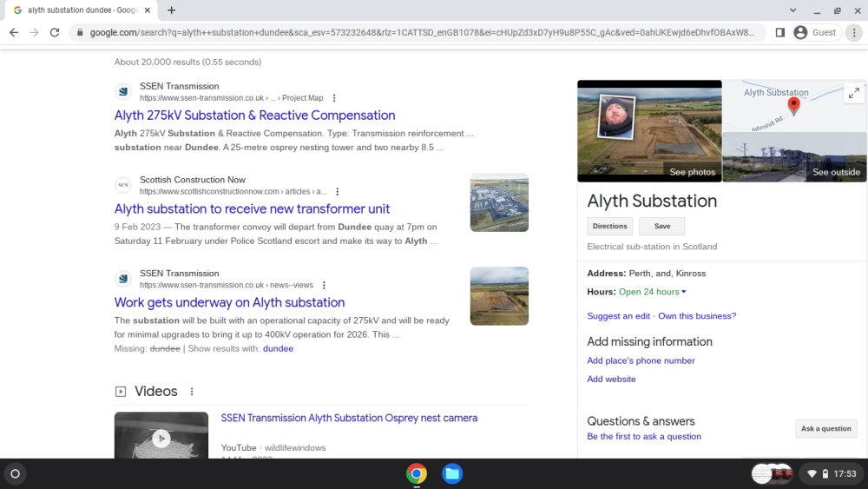Open the transformer article aerial thumbnail
The width and height of the screenshot is (868, 489).
(499, 202)
